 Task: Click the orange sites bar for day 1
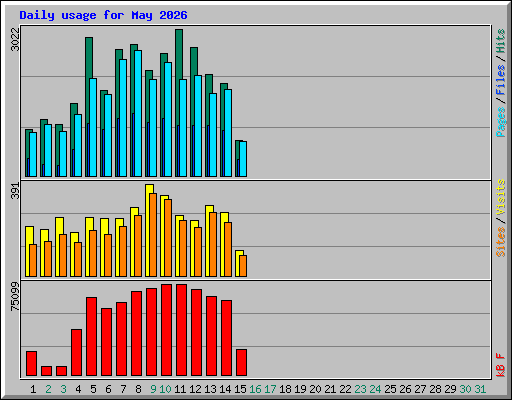tap(33, 260)
